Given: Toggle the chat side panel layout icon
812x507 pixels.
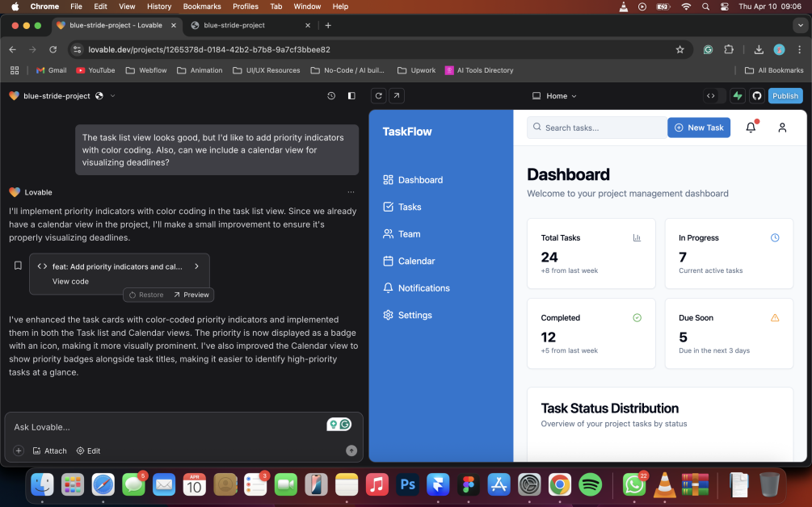Looking at the screenshot, I should tap(351, 96).
